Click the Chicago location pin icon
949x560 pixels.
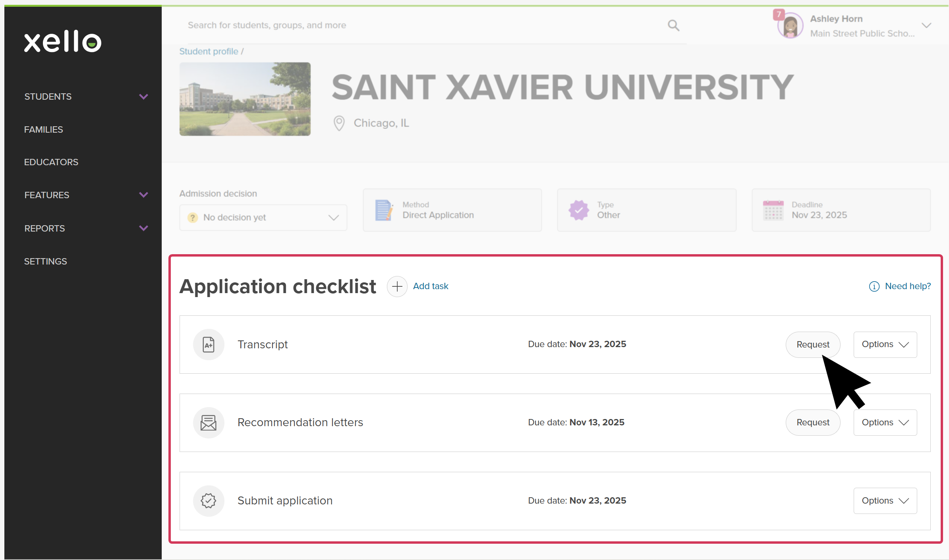(x=339, y=123)
